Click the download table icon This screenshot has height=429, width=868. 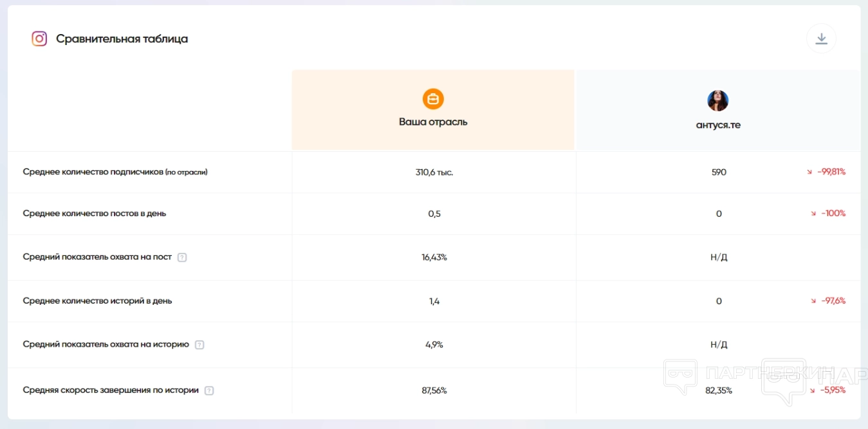[821, 39]
